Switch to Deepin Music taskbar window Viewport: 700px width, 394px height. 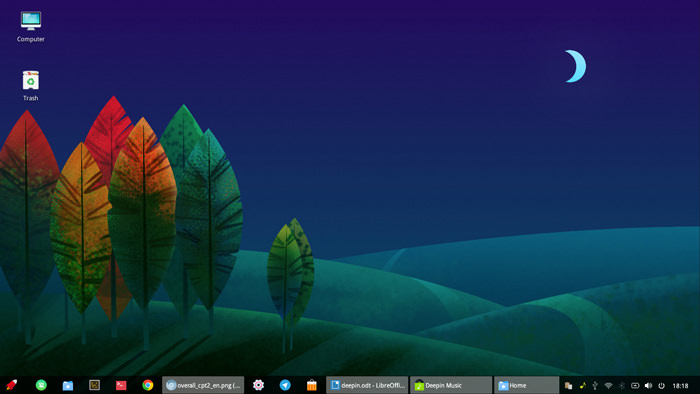pyautogui.click(x=451, y=385)
